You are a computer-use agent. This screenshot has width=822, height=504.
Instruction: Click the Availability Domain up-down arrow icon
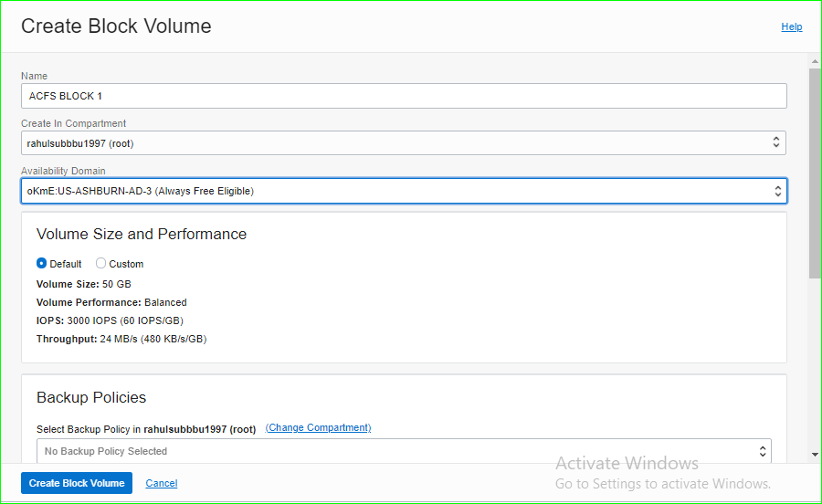pyautogui.click(x=778, y=191)
